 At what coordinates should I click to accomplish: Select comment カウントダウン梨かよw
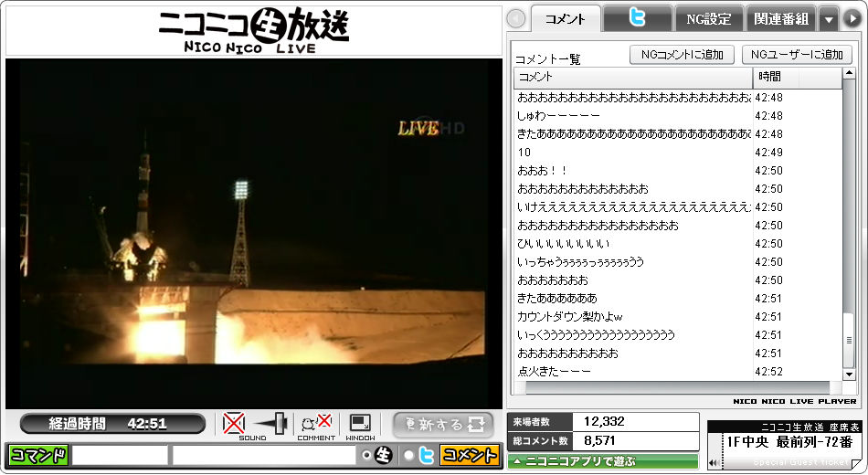[x=678, y=317]
